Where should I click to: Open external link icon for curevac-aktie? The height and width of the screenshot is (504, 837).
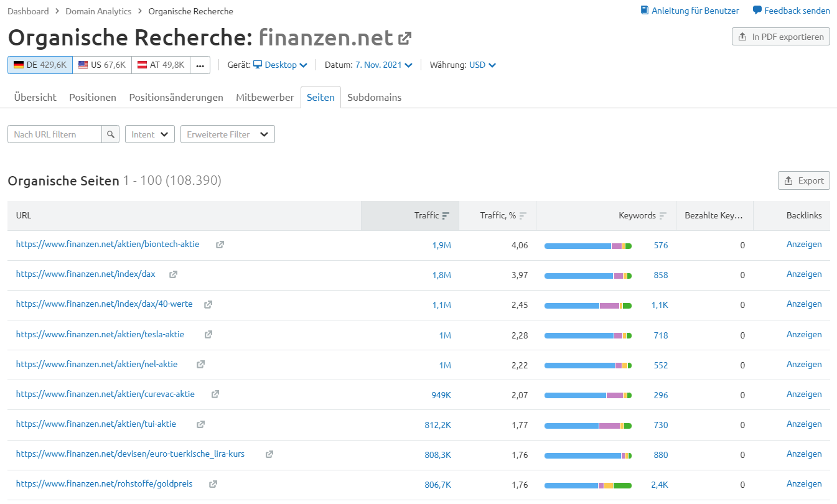tap(215, 394)
